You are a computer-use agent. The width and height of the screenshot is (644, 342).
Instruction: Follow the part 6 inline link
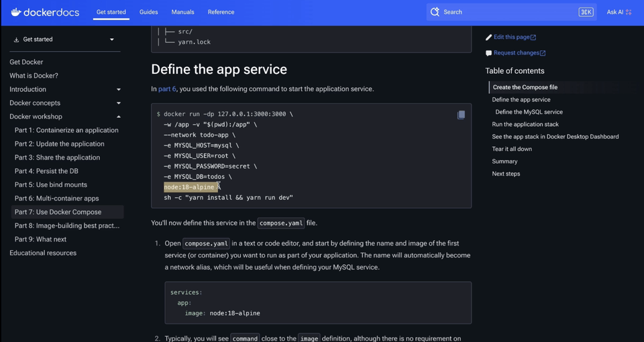coord(167,89)
